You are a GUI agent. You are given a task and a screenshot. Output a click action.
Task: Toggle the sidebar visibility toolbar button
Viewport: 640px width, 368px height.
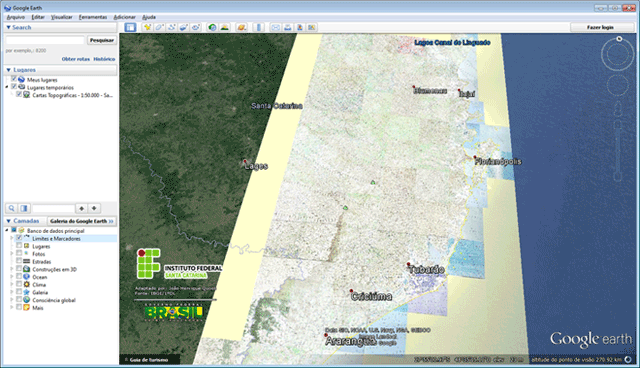(x=130, y=27)
